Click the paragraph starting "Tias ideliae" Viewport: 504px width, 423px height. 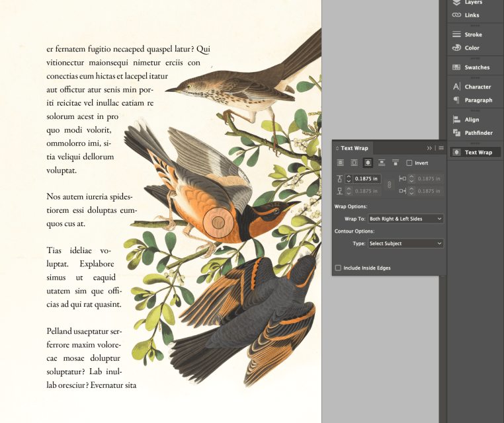pyautogui.click(x=84, y=277)
